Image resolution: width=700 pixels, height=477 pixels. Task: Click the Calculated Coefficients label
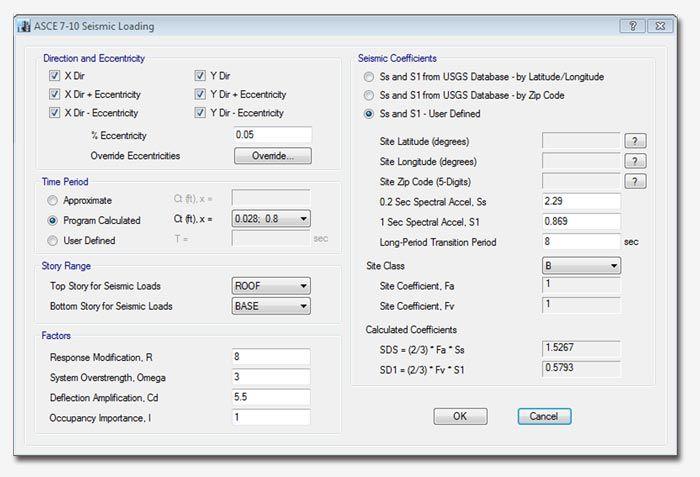pyautogui.click(x=411, y=330)
